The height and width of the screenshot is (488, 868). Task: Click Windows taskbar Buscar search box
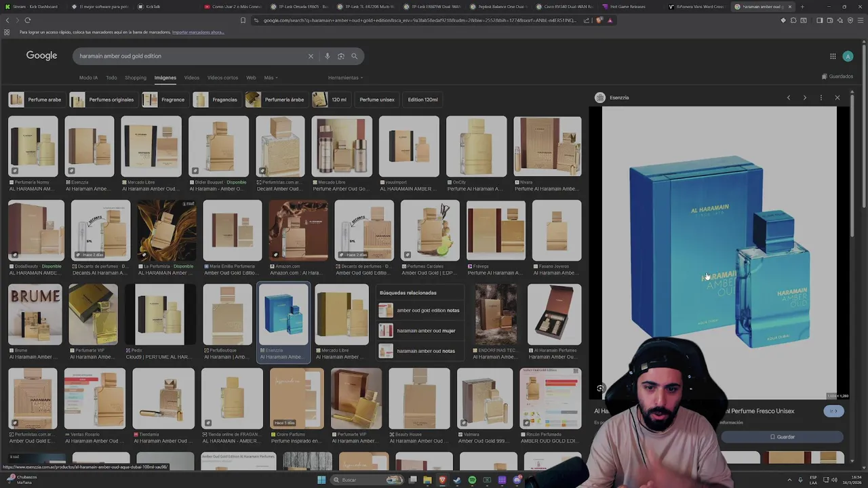coord(368,480)
